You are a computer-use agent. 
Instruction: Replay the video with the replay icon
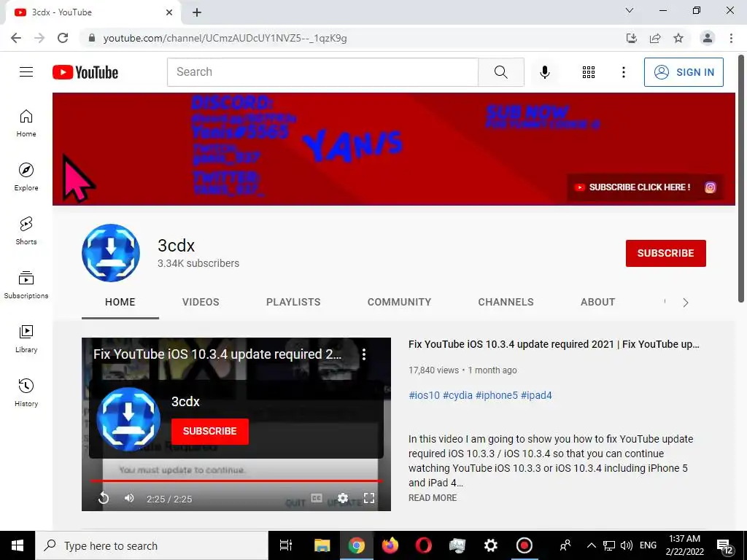click(104, 498)
